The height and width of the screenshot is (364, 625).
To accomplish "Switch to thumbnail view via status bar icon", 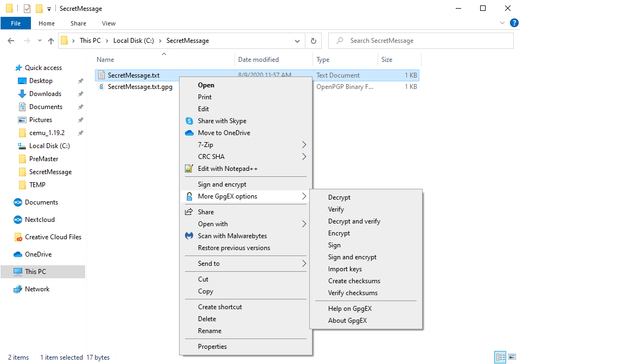I will 512,357.
